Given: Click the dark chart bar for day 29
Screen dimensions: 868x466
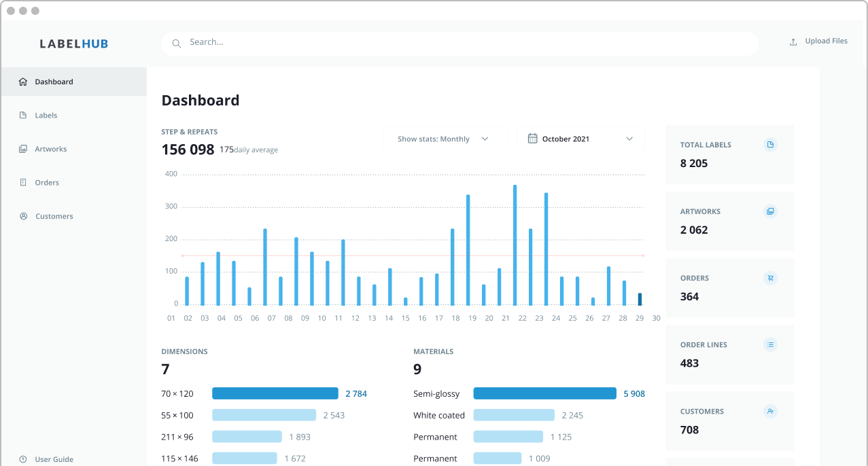Looking at the screenshot, I should coord(640,300).
